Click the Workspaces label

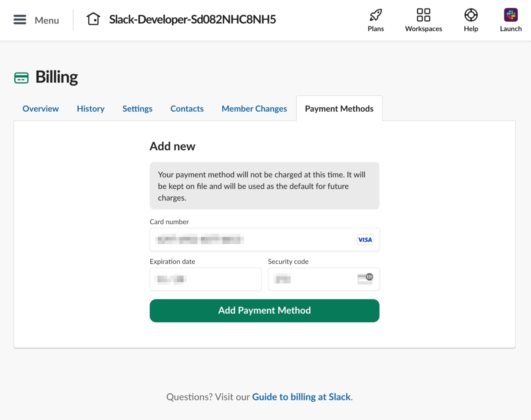click(423, 29)
